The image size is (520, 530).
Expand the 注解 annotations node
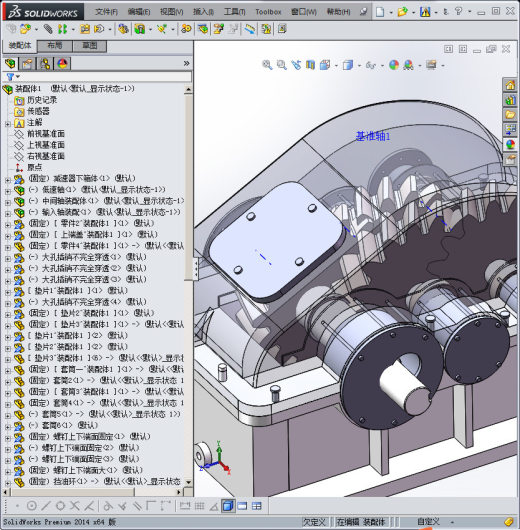pos(8,124)
